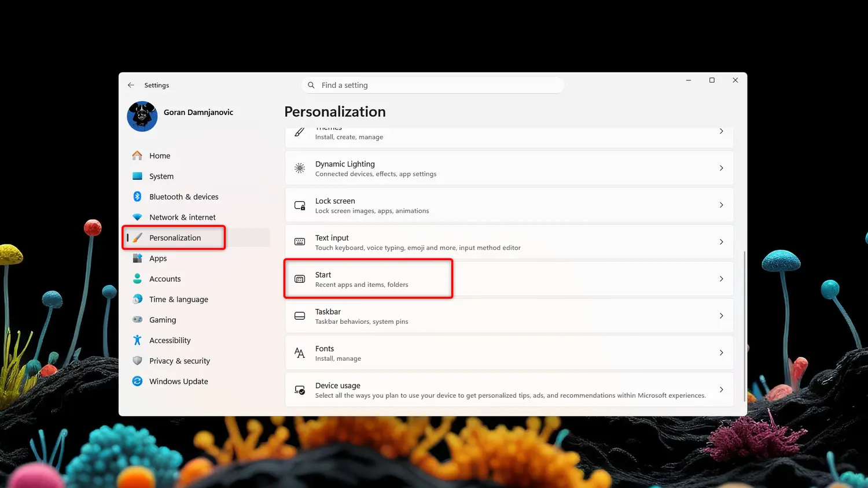Open Start settings
Viewport: 868px width, 488px height.
509,279
